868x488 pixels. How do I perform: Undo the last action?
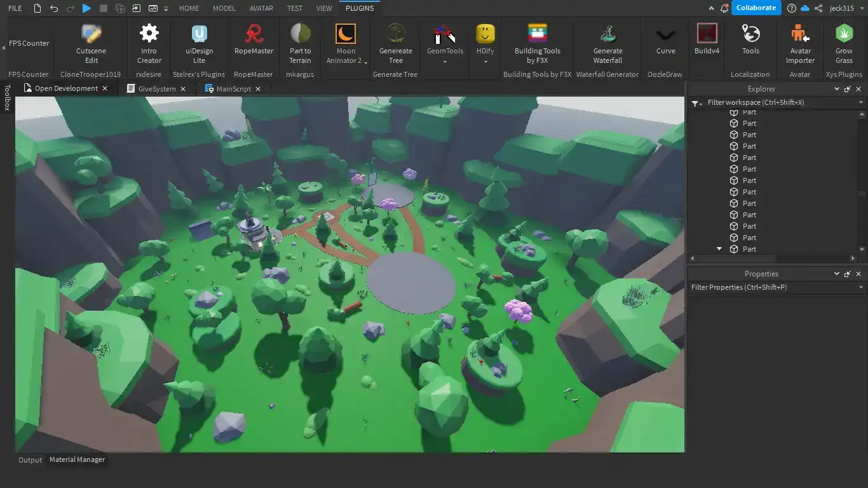54,8
